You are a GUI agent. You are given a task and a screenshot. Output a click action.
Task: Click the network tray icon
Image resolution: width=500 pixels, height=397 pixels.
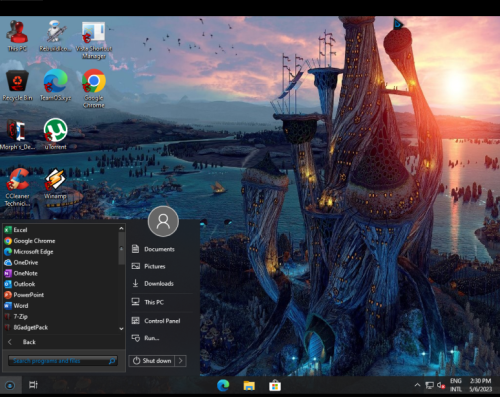(x=430, y=386)
